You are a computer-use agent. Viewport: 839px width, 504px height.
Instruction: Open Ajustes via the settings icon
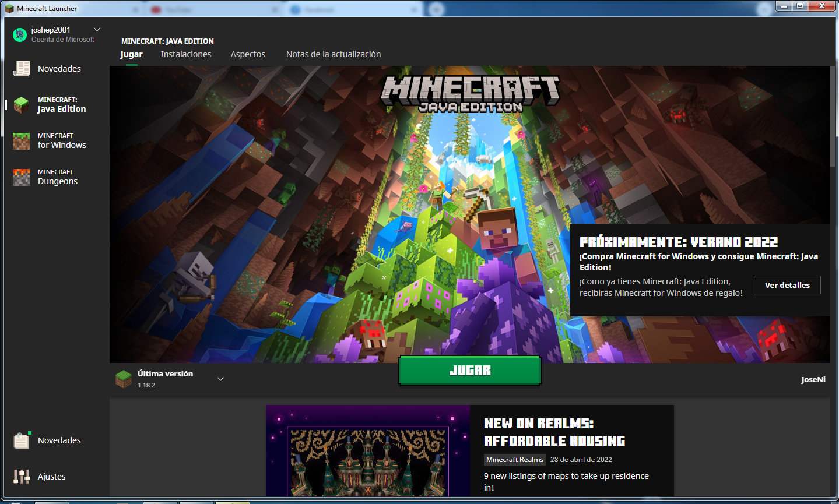(x=22, y=477)
